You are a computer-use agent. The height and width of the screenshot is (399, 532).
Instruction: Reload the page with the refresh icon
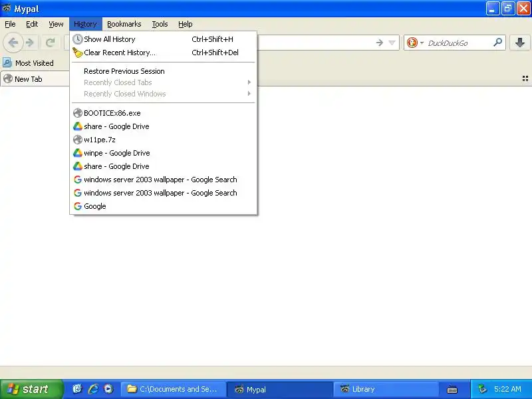tap(51, 43)
